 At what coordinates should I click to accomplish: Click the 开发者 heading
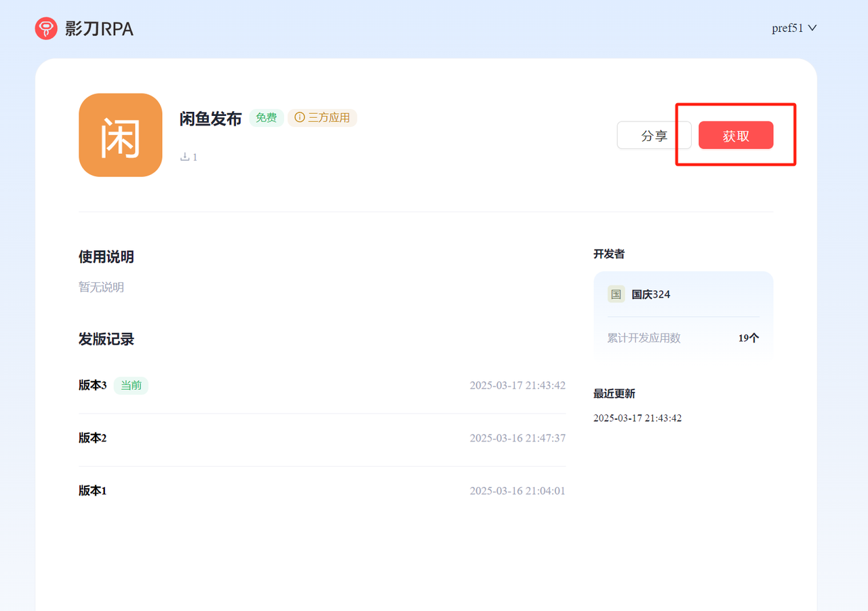[609, 254]
